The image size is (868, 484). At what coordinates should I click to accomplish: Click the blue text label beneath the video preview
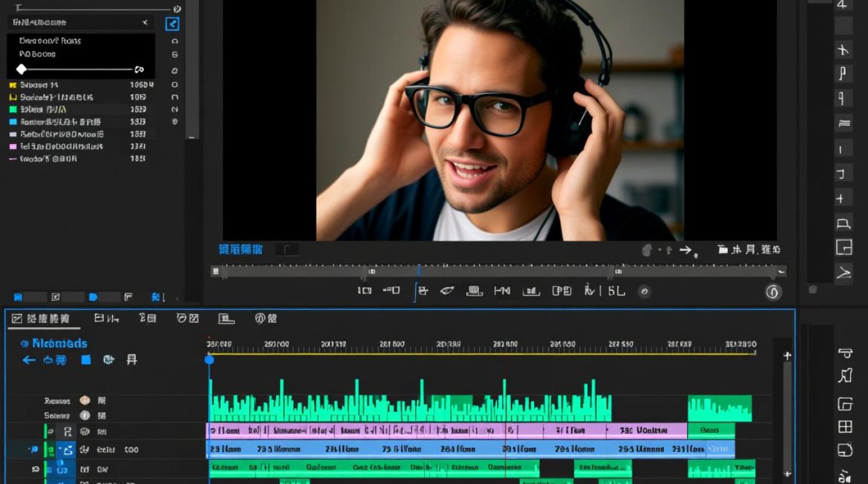click(x=241, y=250)
